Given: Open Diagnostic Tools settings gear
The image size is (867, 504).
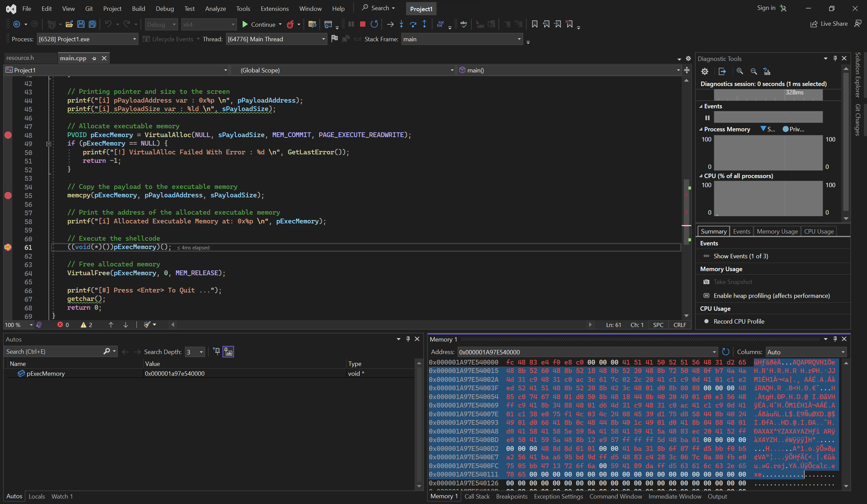Looking at the screenshot, I should [705, 71].
